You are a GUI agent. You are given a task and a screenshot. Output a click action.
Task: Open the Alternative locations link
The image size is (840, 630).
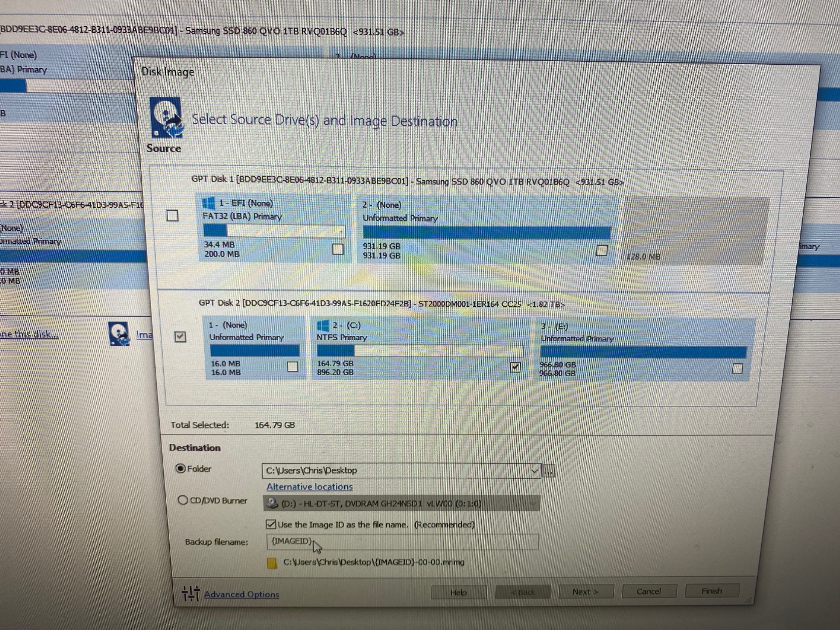309,487
